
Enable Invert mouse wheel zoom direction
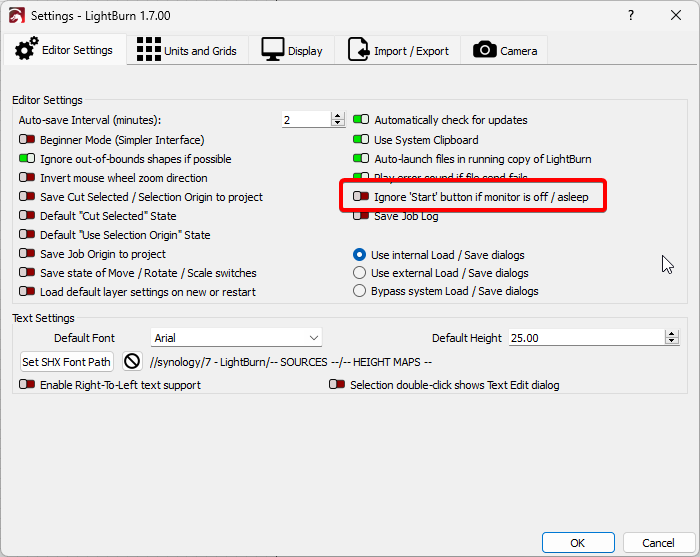[x=27, y=178]
